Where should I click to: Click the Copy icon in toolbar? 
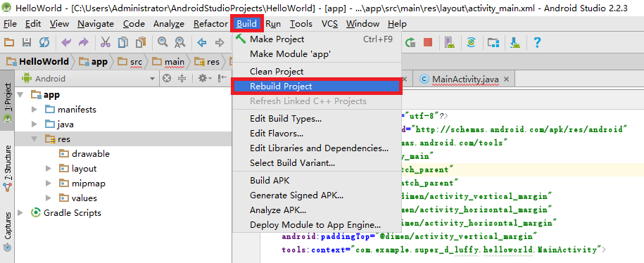pos(122,42)
